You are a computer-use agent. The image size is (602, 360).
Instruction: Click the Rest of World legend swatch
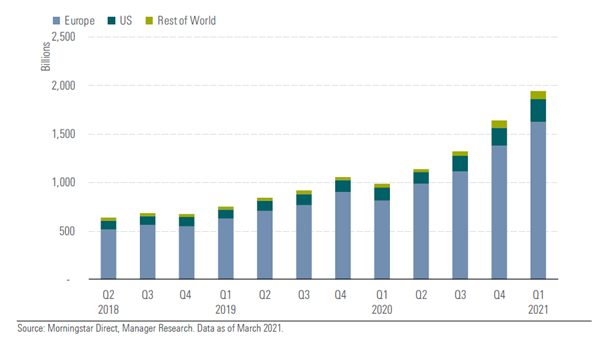(x=149, y=21)
